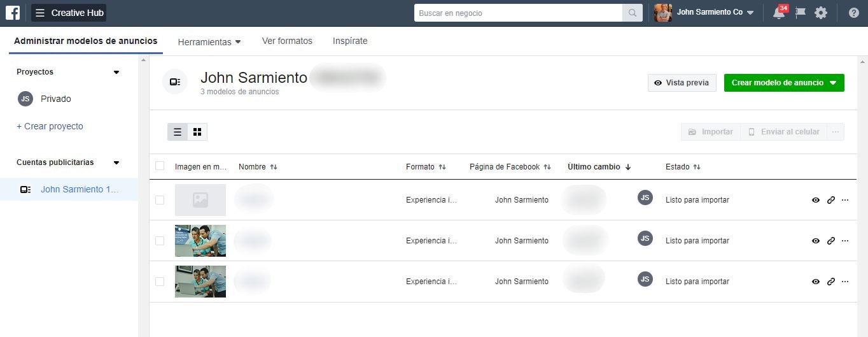Preview second mockup with eye icon

point(816,241)
